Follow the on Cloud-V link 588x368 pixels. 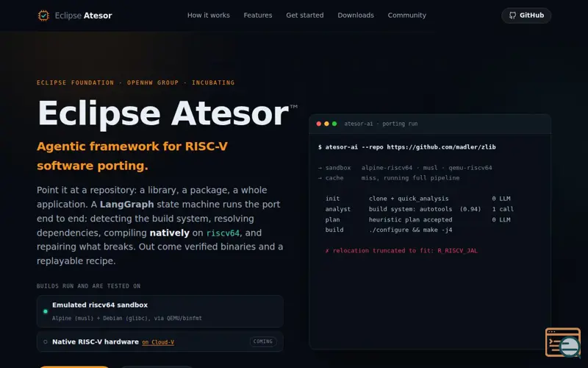pos(158,342)
